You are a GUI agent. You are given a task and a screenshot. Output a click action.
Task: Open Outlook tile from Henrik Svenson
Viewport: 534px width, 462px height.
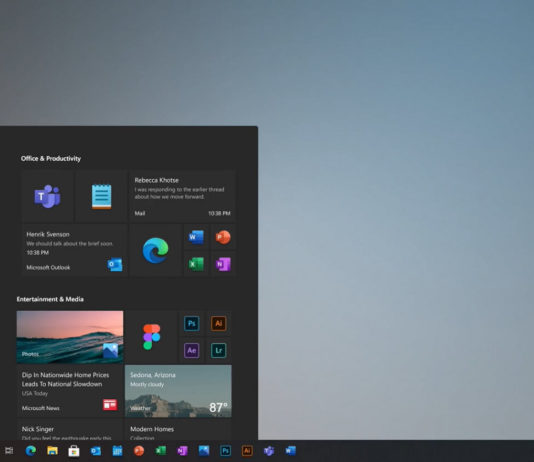pyautogui.click(x=75, y=250)
